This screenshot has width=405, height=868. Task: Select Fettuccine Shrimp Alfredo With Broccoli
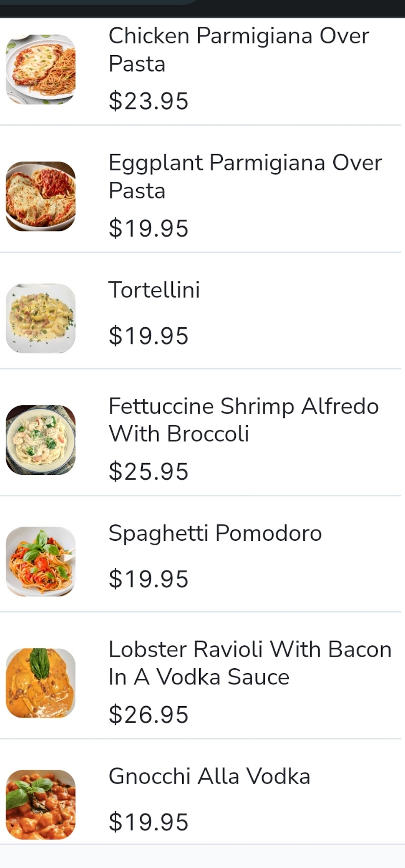point(243,420)
